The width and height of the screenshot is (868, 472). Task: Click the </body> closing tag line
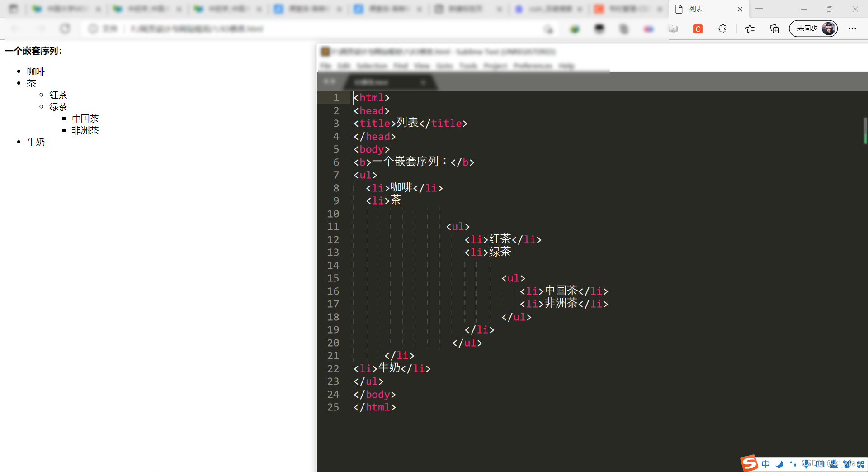tap(374, 394)
